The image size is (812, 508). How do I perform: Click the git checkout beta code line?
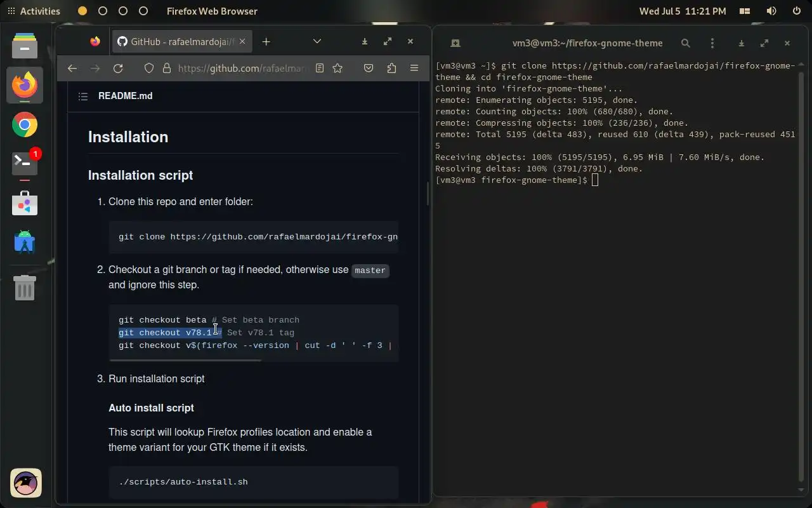(209, 320)
